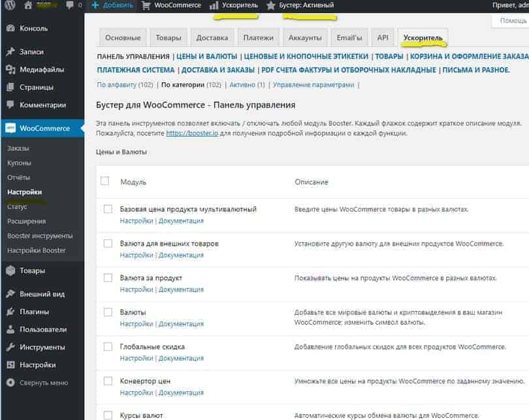This screenshot has height=420, width=529.
Task: Toggle the select-all checkbox beside Модуль header
Action: pos(104,181)
